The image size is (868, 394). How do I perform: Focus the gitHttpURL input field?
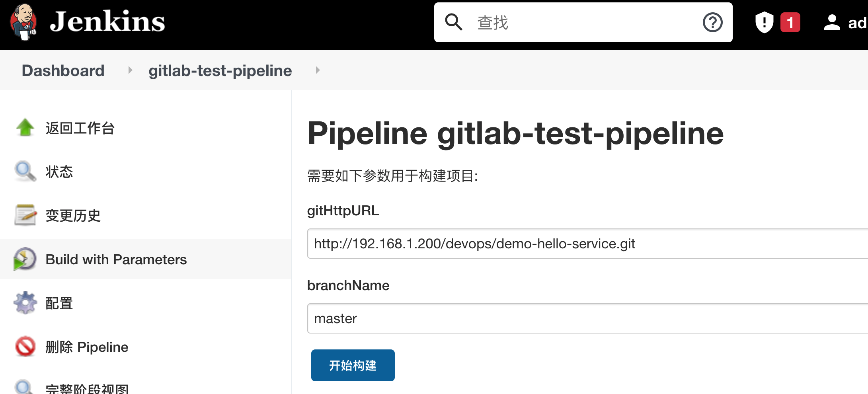[587, 244]
